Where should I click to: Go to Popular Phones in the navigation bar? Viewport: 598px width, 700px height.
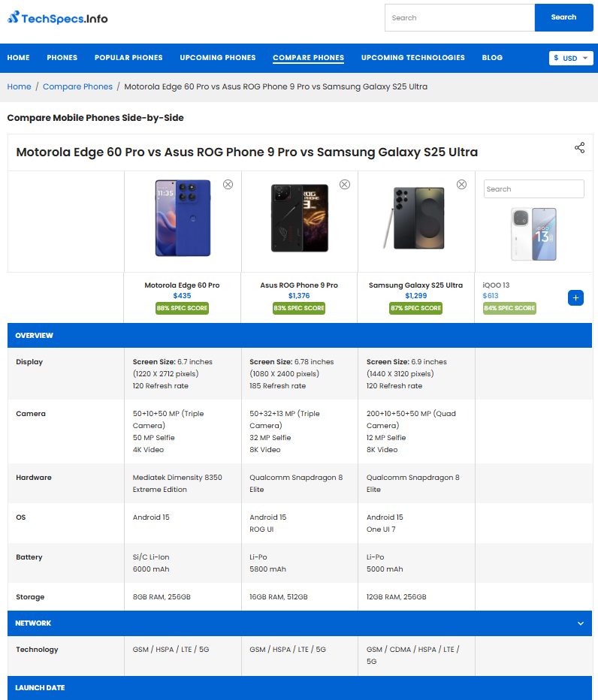coord(128,58)
